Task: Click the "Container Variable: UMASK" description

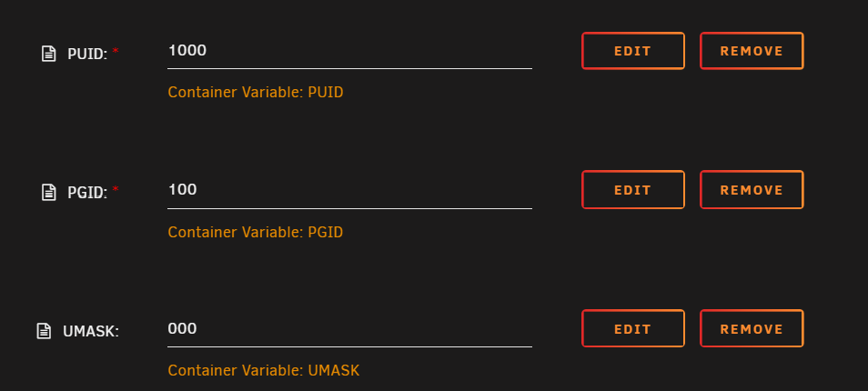Action: 264,370
